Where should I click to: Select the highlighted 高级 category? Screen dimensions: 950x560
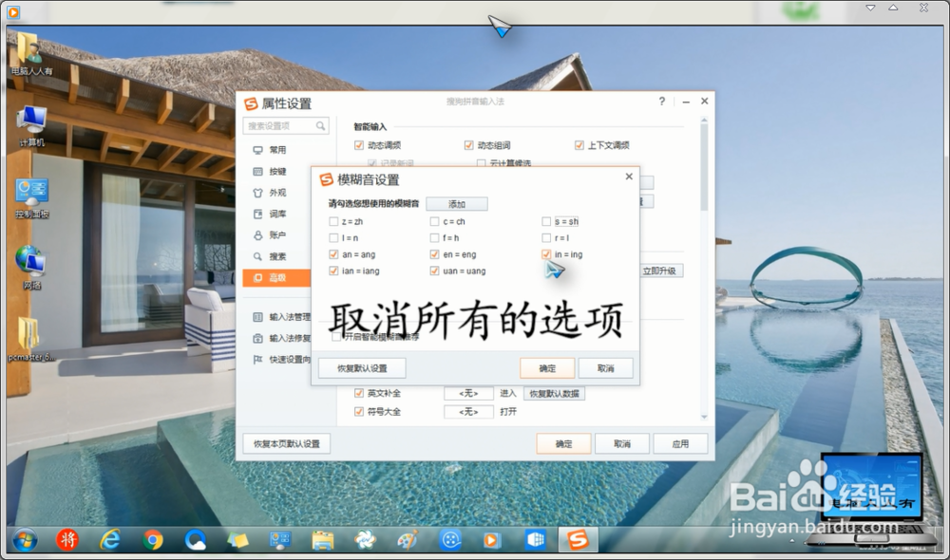pos(276,278)
